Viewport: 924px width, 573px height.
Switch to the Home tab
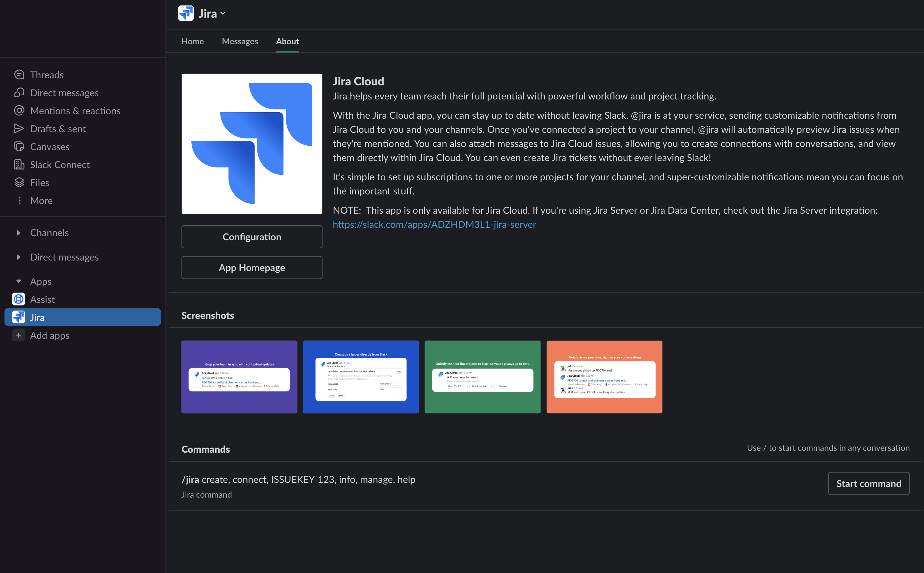(192, 41)
